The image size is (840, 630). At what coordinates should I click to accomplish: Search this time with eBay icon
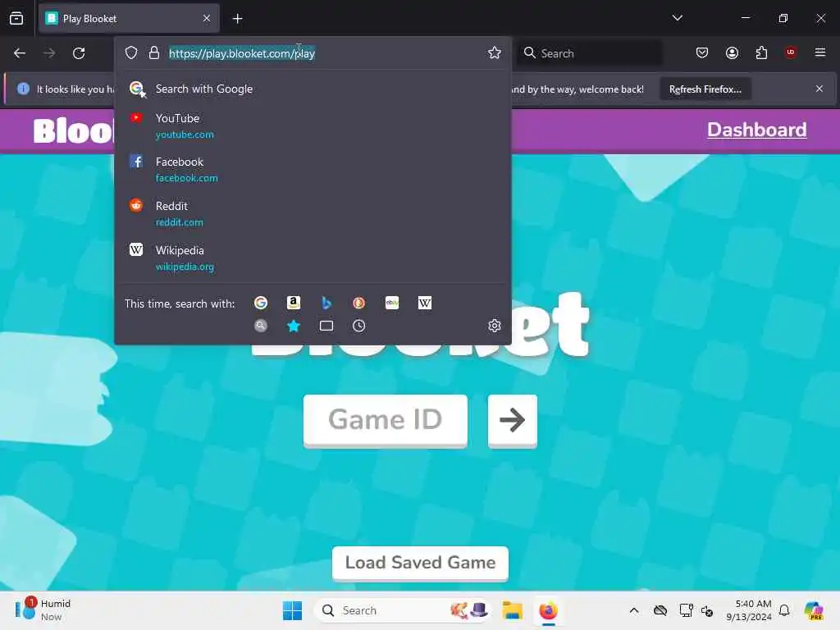pos(392,304)
